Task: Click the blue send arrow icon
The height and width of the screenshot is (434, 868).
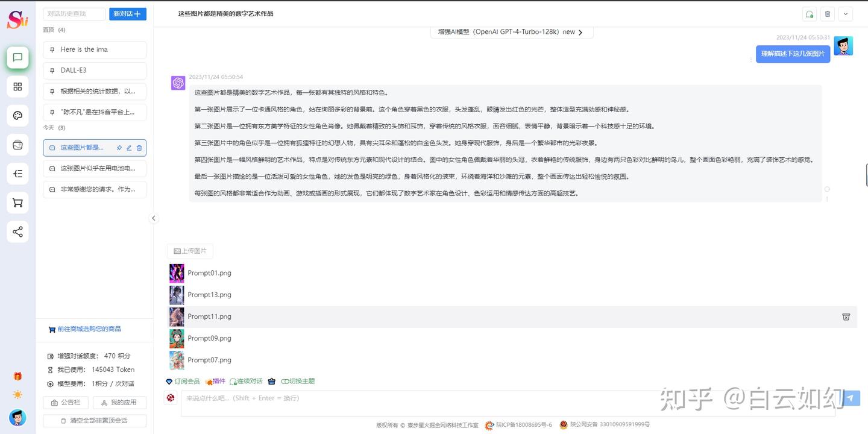Action: click(x=851, y=398)
